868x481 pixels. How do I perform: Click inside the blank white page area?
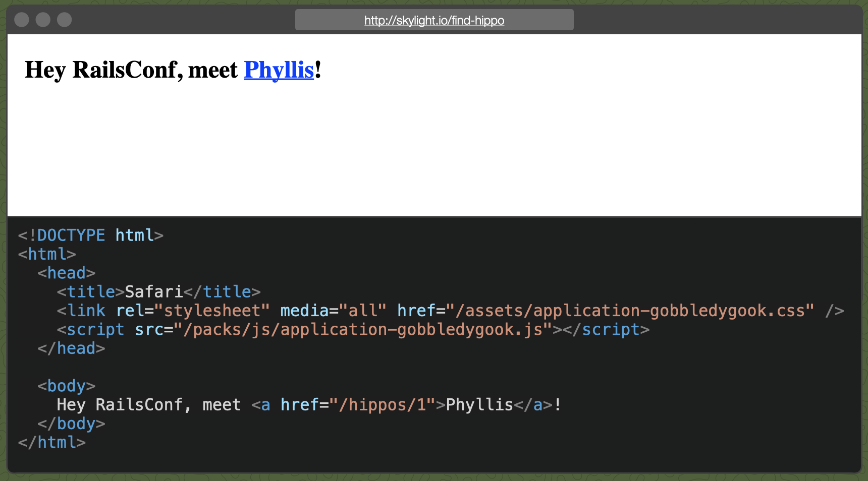click(x=434, y=151)
